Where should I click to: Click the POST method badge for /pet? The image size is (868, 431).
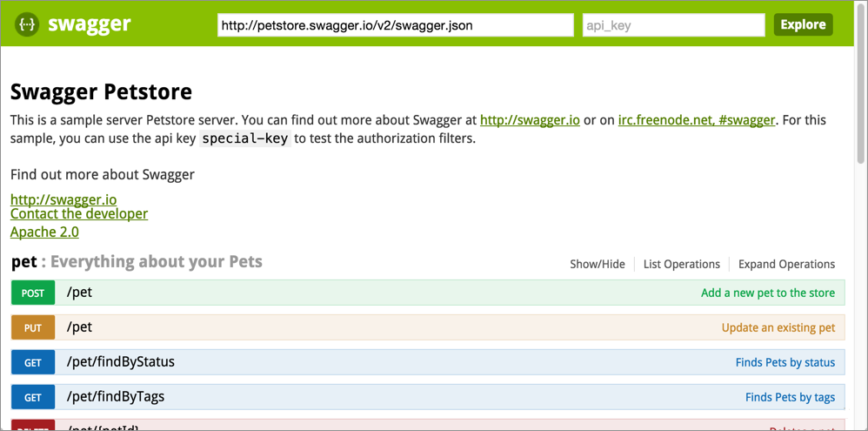[33, 293]
